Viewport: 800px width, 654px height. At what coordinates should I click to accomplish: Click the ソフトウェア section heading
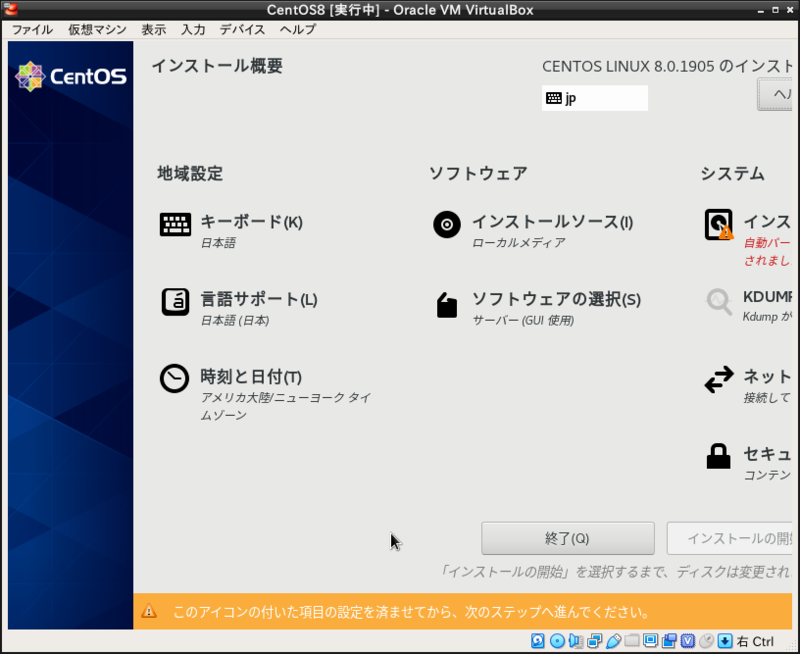pos(478,173)
